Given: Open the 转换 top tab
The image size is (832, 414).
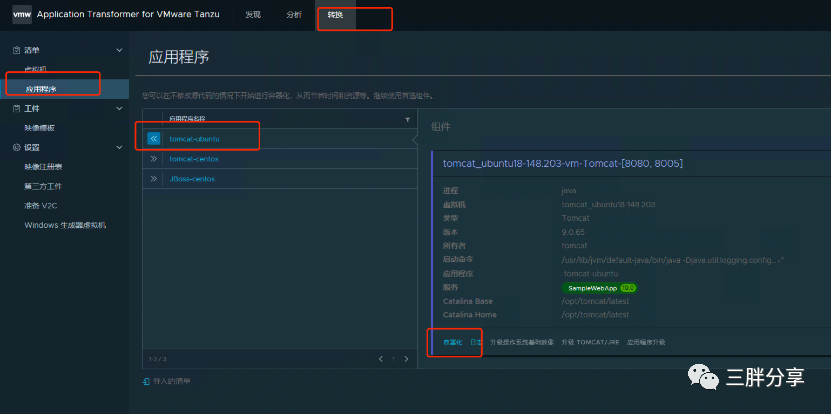Looking at the screenshot, I should pyautogui.click(x=336, y=15).
